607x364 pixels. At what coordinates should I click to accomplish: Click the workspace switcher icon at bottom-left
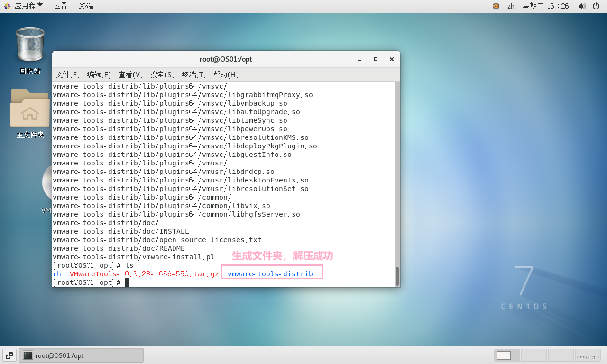(x=9, y=355)
